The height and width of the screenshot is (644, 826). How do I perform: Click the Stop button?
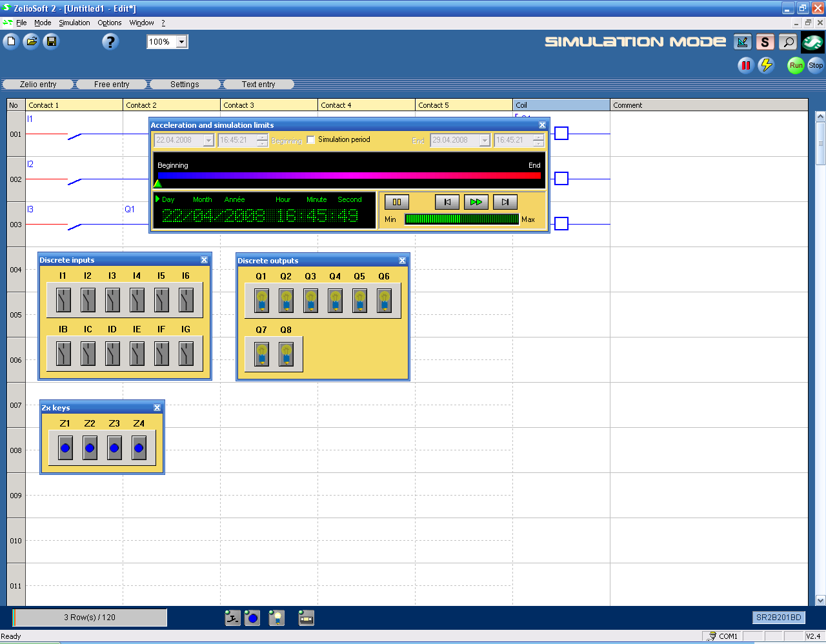tap(816, 65)
